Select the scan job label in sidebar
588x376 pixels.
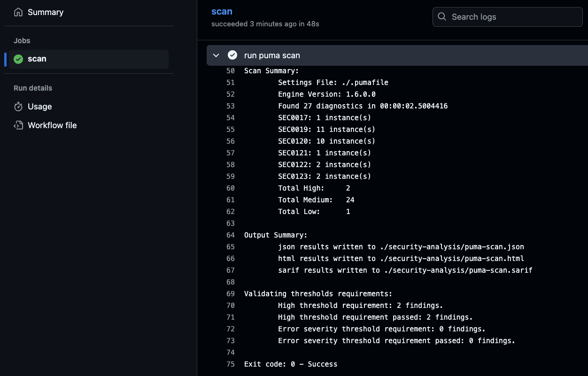click(x=37, y=59)
